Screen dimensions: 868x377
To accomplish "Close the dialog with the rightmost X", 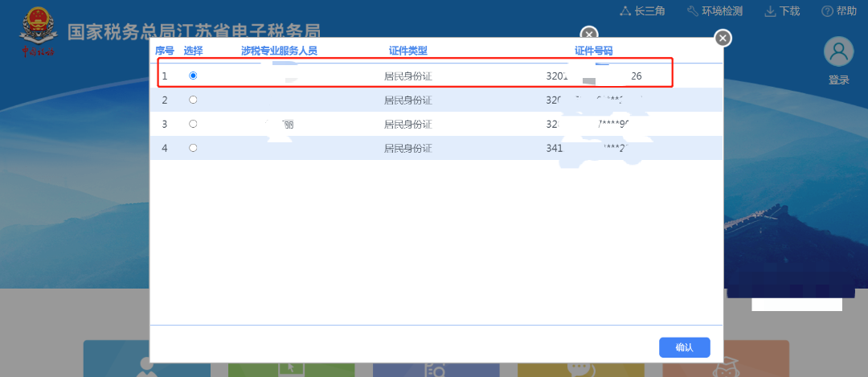I will [723, 38].
